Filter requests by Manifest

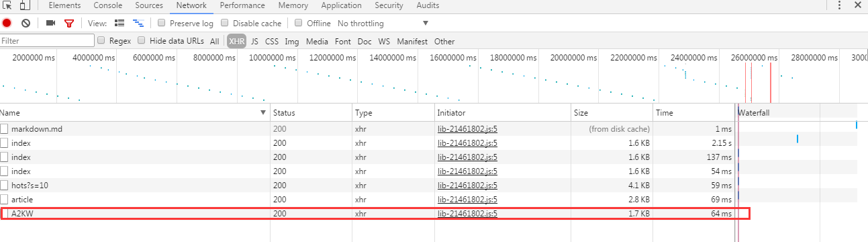pyautogui.click(x=412, y=41)
